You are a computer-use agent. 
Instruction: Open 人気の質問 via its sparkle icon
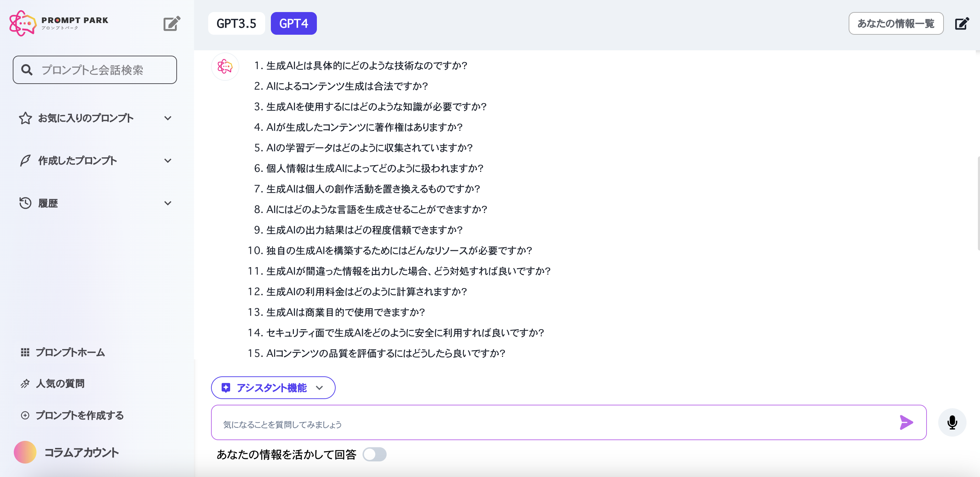[25, 384]
